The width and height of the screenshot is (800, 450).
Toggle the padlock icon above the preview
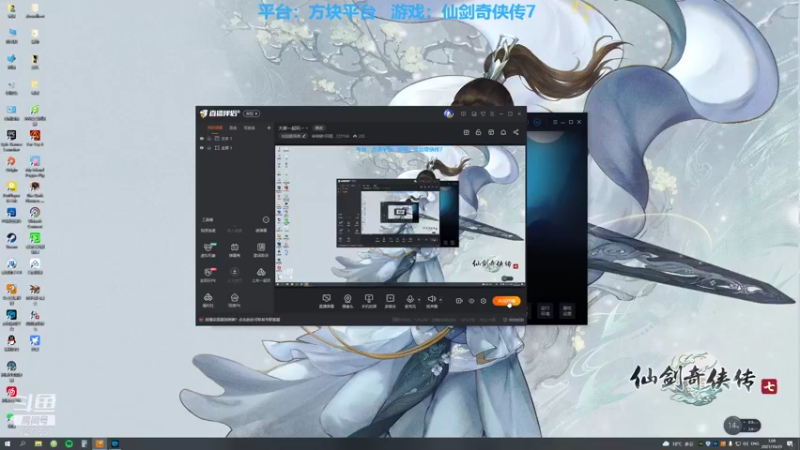coord(479,132)
